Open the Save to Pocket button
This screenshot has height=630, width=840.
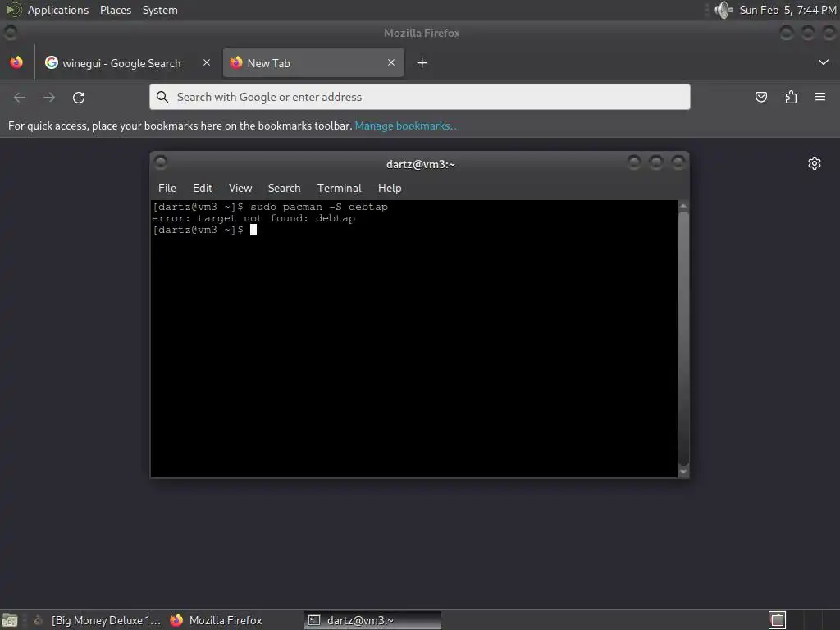coord(760,97)
